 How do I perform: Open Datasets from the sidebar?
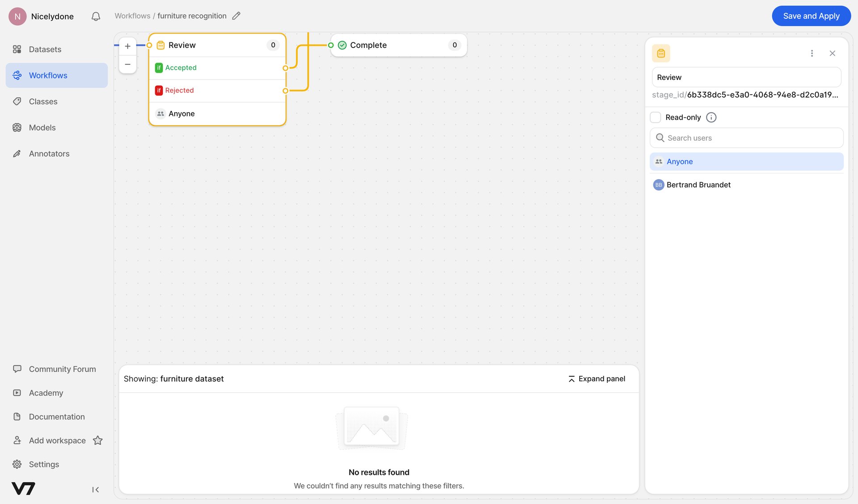coord(45,49)
